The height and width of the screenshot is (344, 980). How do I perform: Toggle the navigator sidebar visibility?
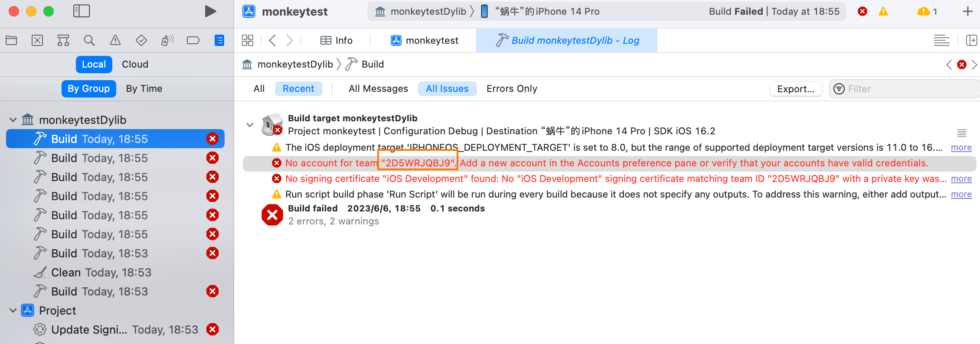82,11
